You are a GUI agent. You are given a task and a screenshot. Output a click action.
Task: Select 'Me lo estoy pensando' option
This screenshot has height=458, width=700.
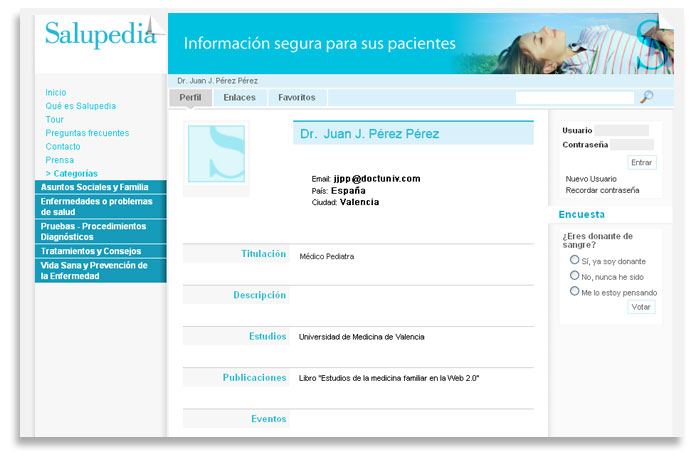(574, 291)
